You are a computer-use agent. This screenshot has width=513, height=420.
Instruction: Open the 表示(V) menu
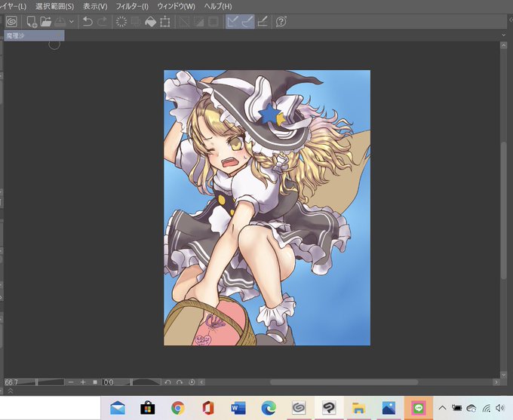click(x=95, y=7)
